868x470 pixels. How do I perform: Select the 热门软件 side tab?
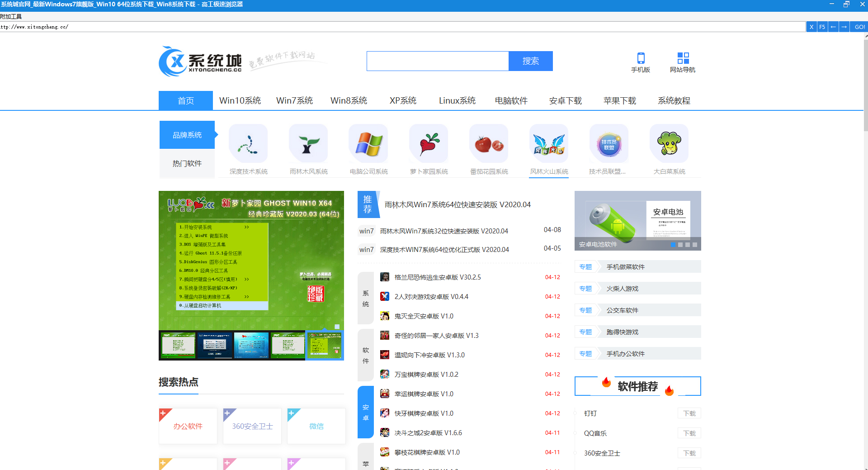[187, 163]
